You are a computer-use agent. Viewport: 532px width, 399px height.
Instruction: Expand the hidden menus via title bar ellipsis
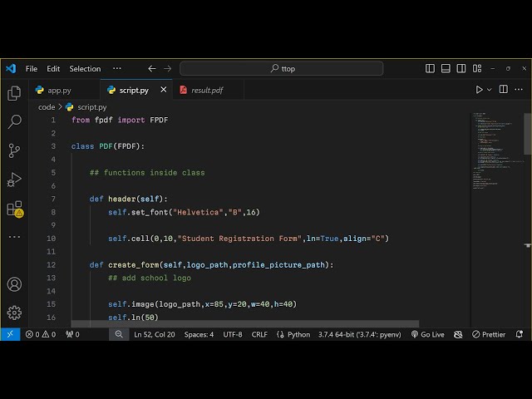116,69
